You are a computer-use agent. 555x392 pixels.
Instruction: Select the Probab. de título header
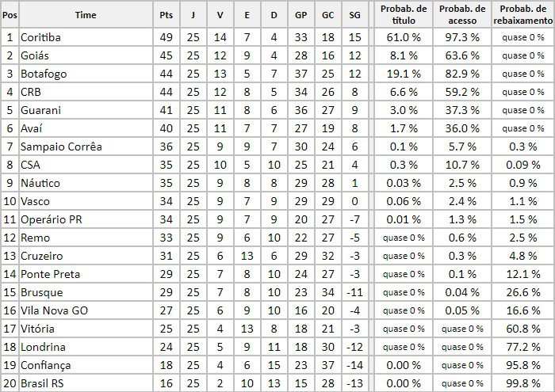point(403,14)
